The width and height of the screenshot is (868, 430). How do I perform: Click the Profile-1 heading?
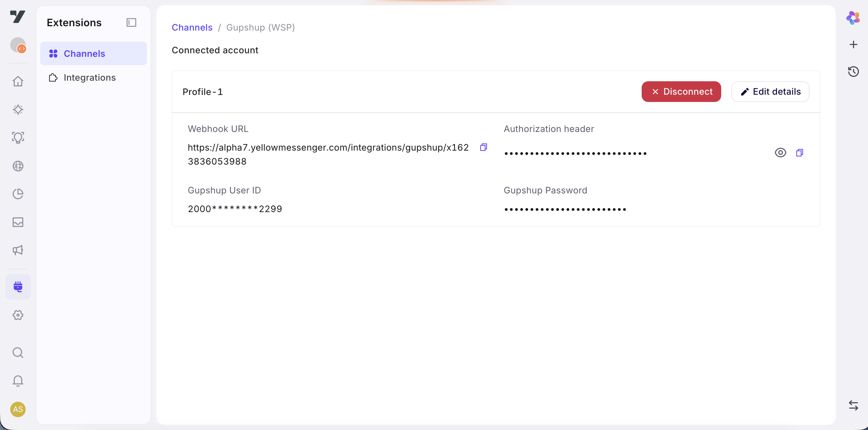[202, 92]
